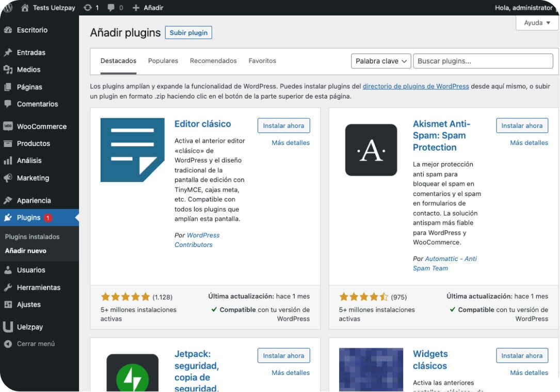Click the Plugins update count badge
This screenshot has width=560, height=392.
47,218
